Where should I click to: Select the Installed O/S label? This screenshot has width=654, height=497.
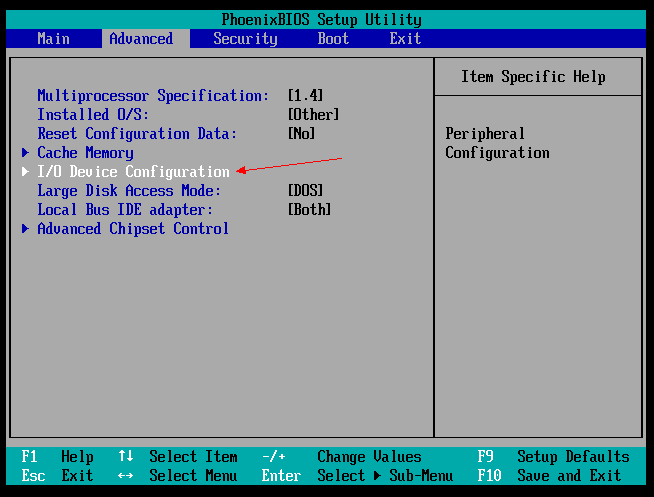point(93,115)
